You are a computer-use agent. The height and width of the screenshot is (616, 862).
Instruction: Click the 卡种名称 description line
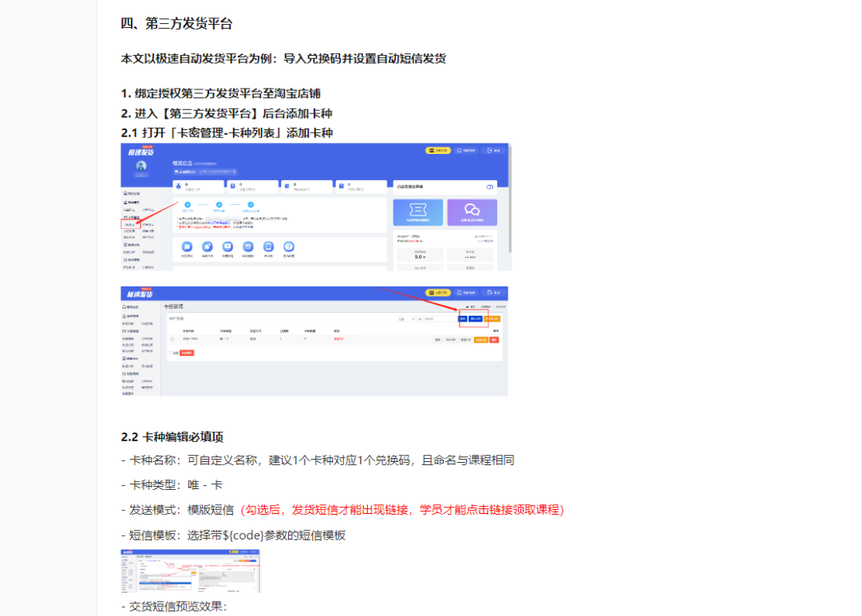tap(318, 460)
